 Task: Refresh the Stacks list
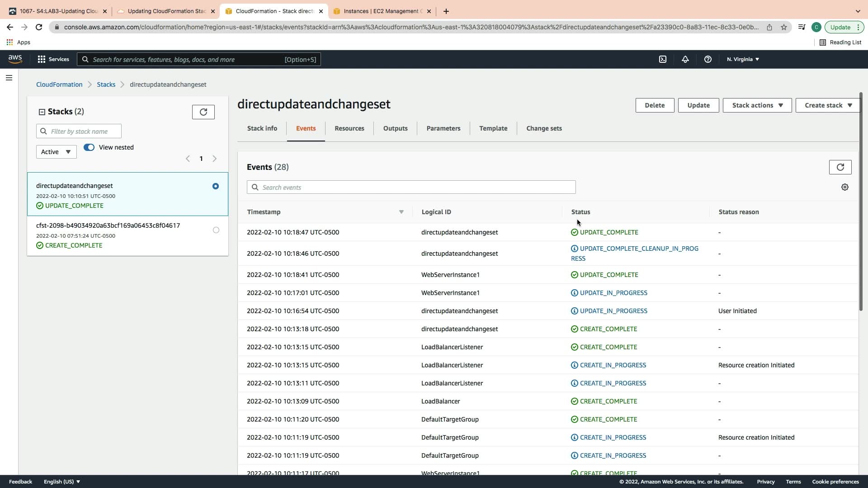click(x=203, y=112)
